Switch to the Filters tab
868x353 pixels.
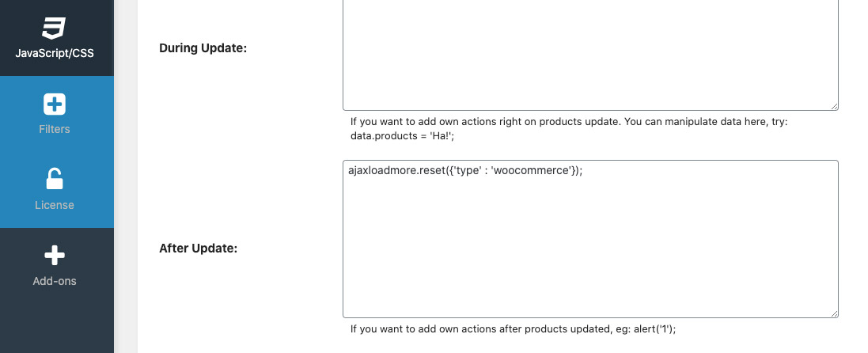55,129
